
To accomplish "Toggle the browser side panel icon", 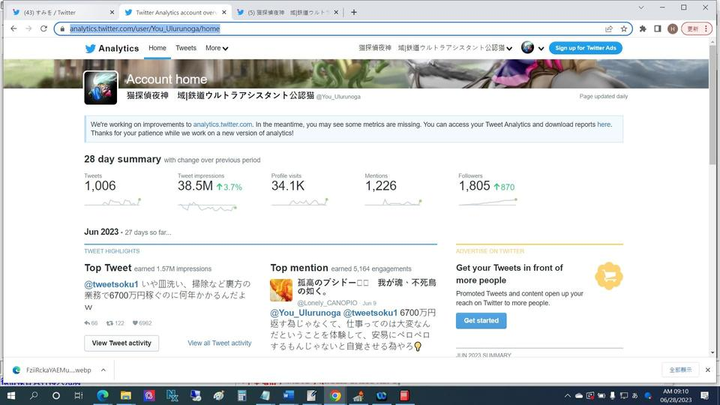I will pos(658,28).
